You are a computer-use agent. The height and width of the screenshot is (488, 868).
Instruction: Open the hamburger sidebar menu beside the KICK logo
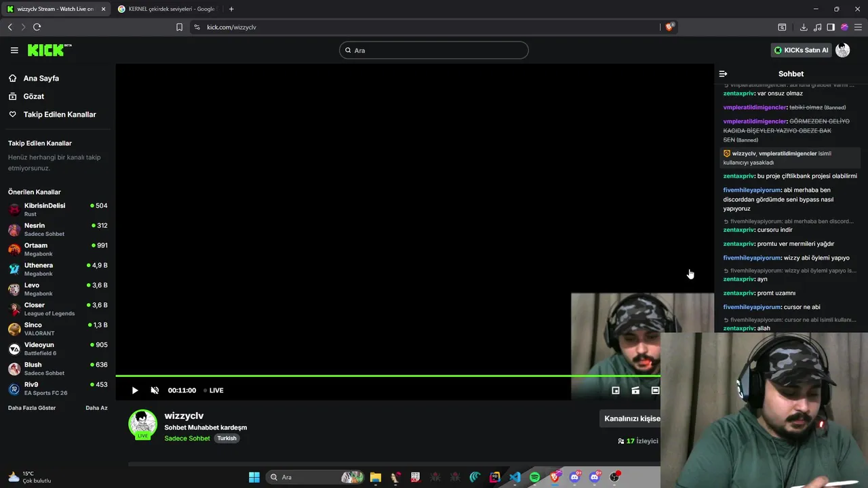point(14,50)
